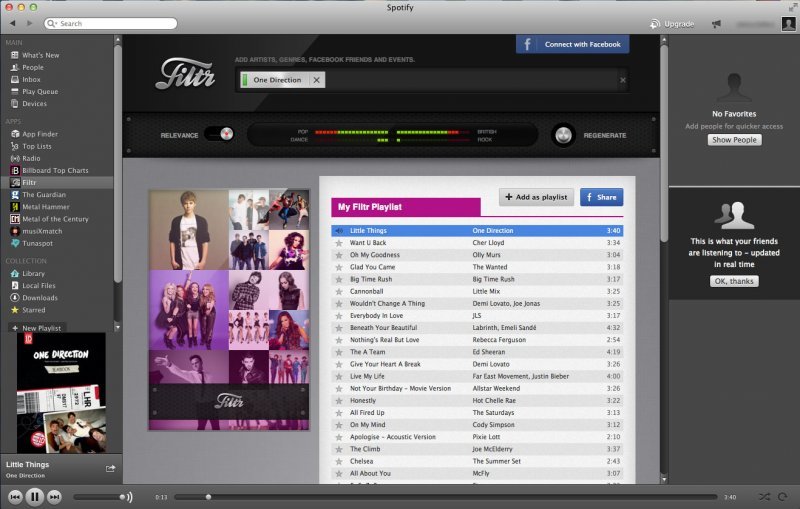Select The Climb track

point(477,449)
